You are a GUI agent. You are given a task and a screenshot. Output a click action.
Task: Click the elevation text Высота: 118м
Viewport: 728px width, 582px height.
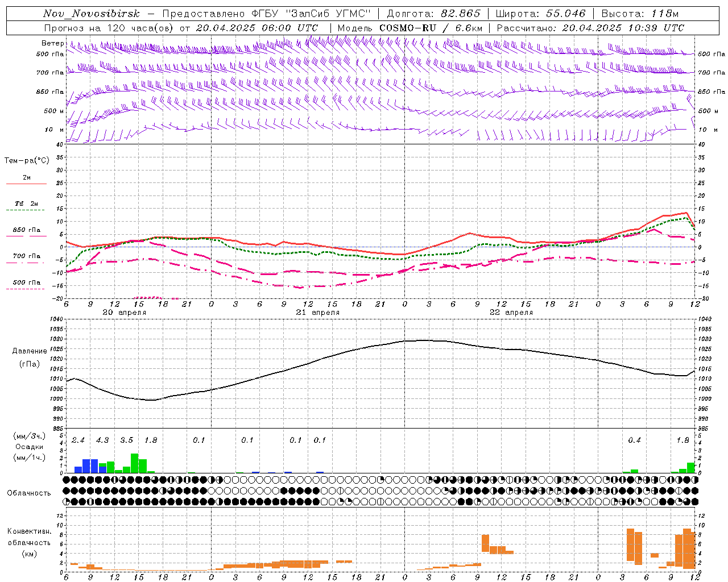(x=640, y=14)
